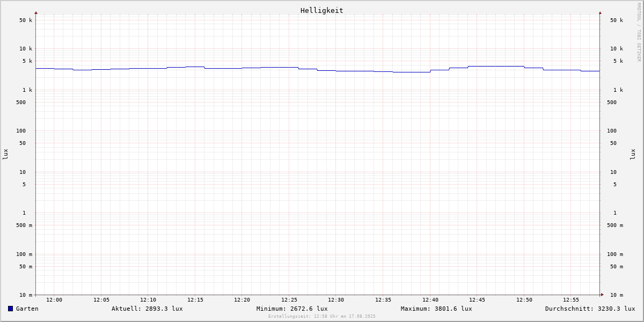The height and width of the screenshot is (322, 644).
Task: Click the 100 m label on right axis
Action: pos(615,254)
